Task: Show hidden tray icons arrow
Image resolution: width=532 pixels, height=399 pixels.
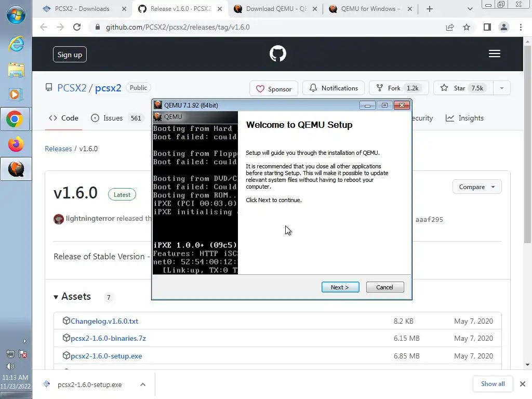Action: 24,341
